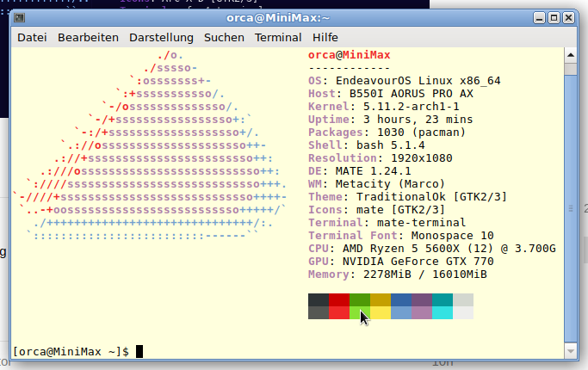Click the Uptime value 3 hours, 23 mins
588x370 pixels.
(418, 120)
